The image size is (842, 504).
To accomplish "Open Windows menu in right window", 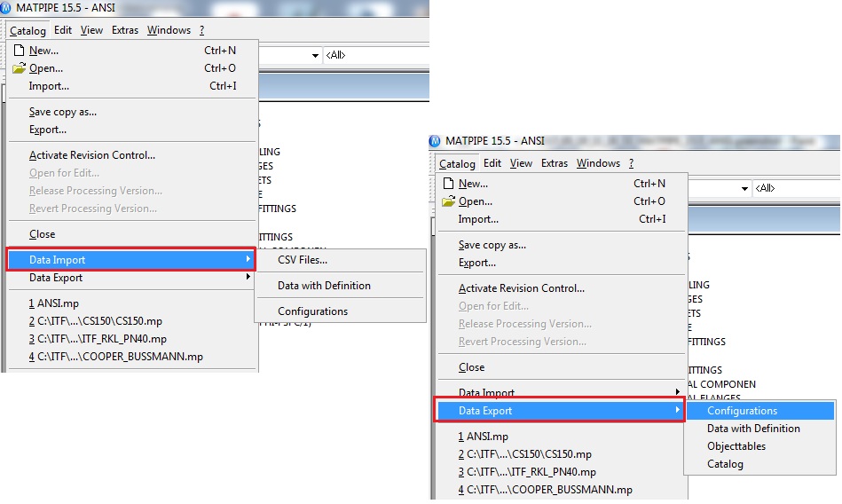I will [x=598, y=163].
